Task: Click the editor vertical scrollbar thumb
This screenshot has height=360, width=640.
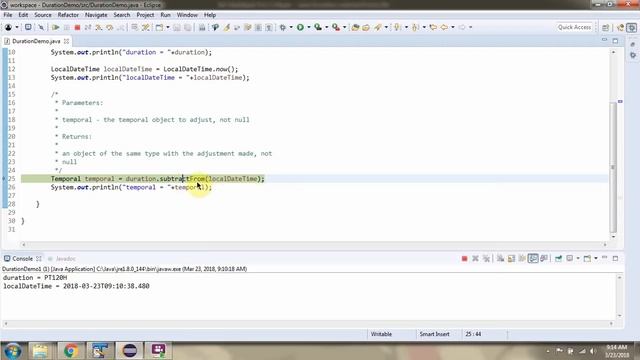Action: tap(613, 167)
